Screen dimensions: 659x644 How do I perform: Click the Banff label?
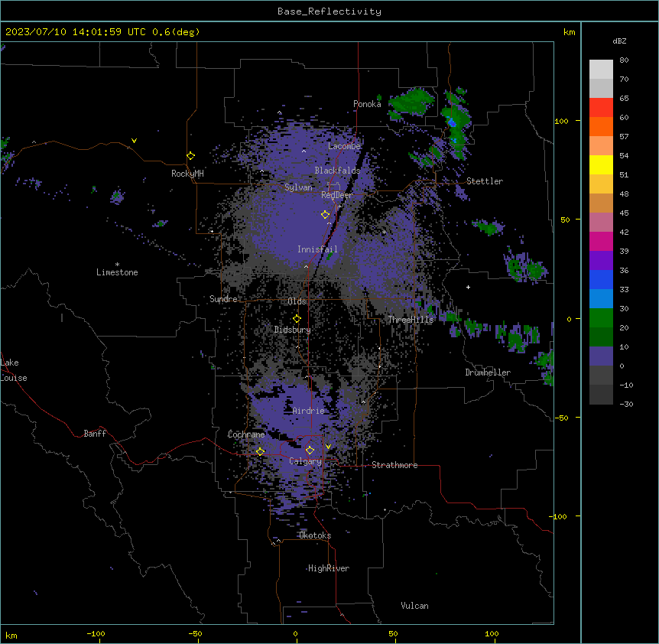click(95, 434)
